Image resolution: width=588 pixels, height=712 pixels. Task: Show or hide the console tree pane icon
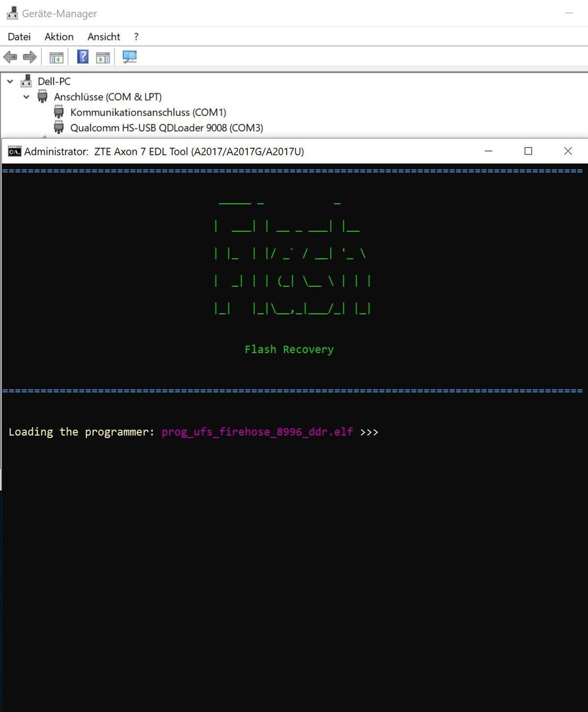point(56,57)
